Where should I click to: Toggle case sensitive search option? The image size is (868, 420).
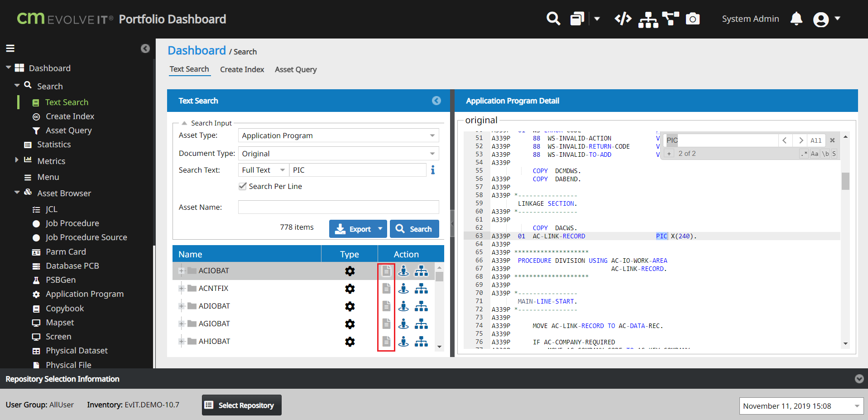(815, 154)
